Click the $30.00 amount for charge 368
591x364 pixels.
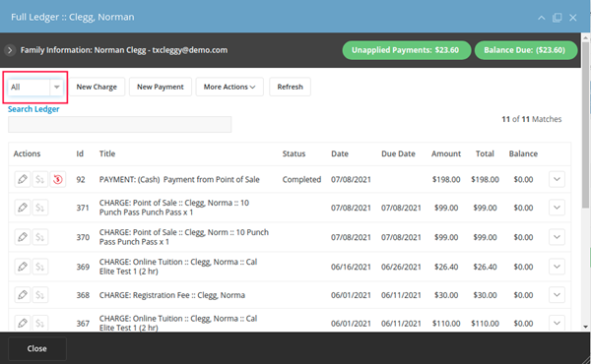[446, 295]
